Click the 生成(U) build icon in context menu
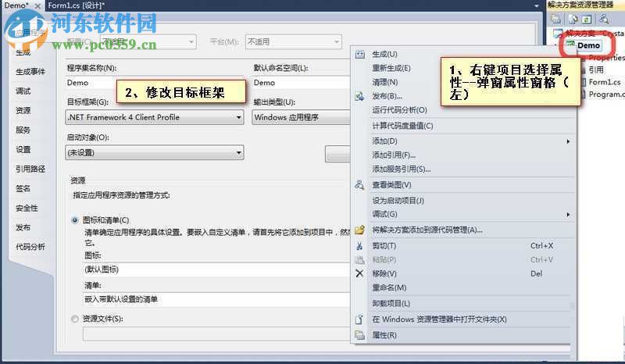Viewport: 625px width, 364px height. (360, 55)
